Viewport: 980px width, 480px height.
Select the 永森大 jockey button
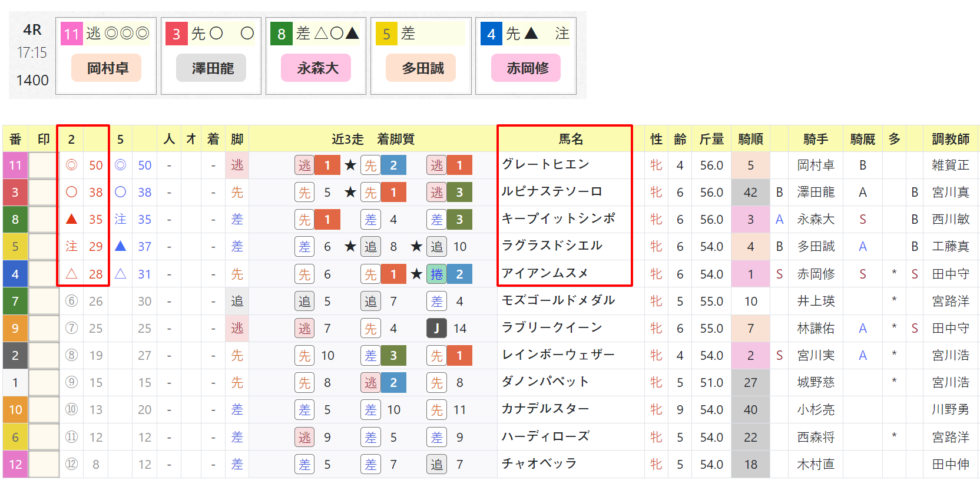(316, 68)
